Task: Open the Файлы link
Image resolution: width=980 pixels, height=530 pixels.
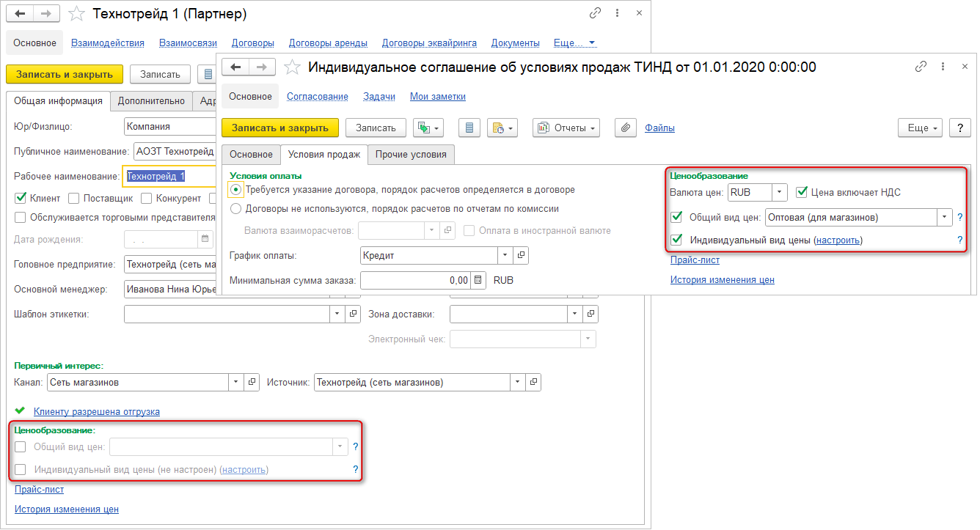Action: 660,128
